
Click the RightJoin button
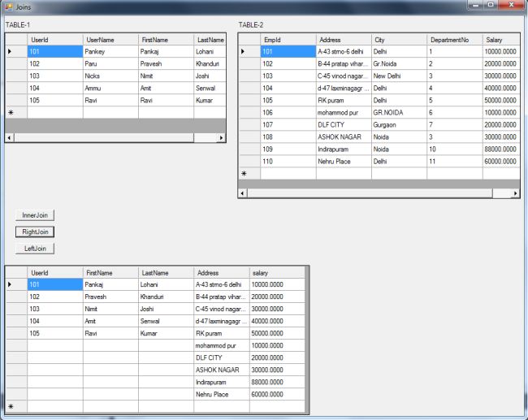pyautogui.click(x=35, y=232)
